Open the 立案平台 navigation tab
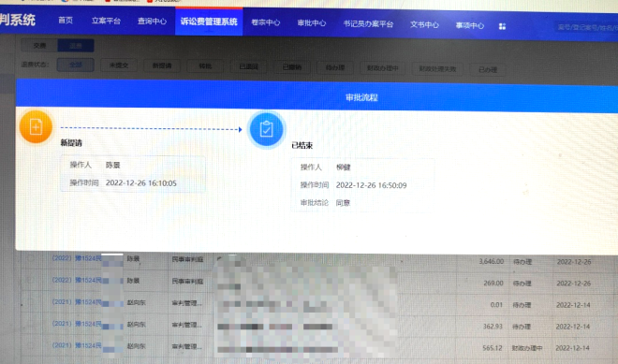The width and height of the screenshot is (618, 364). [x=106, y=21]
